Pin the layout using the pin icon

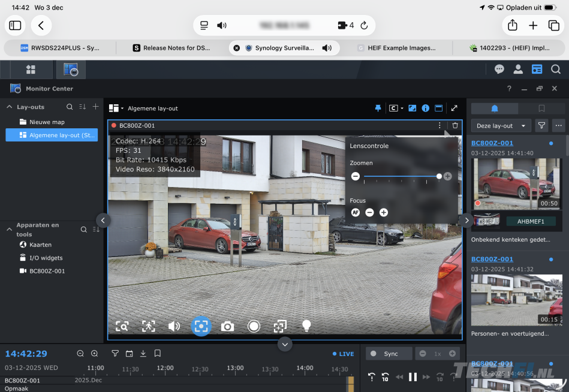378,108
